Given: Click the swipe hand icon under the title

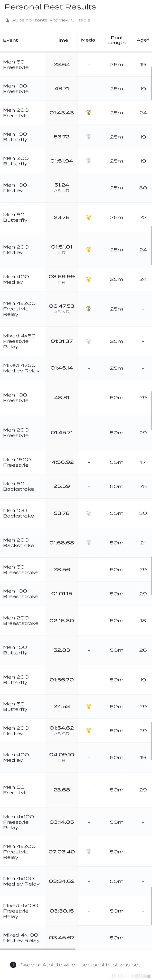Looking at the screenshot, I should click(x=7, y=20).
